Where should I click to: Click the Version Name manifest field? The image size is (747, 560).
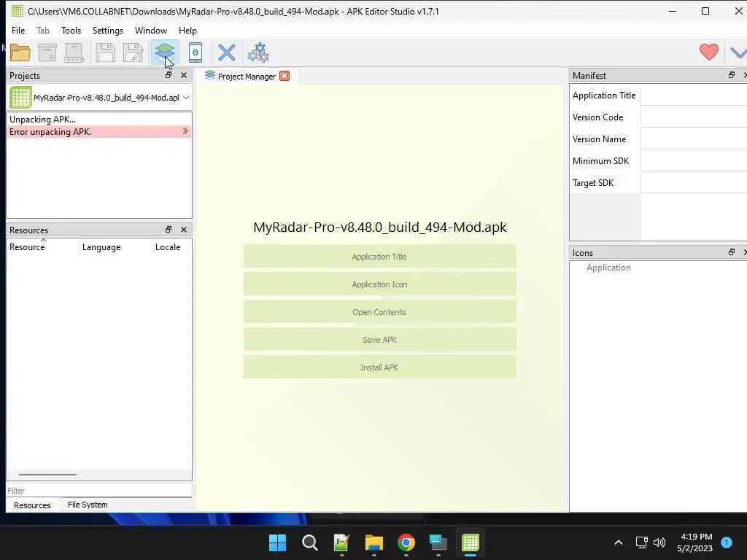tap(694, 139)
